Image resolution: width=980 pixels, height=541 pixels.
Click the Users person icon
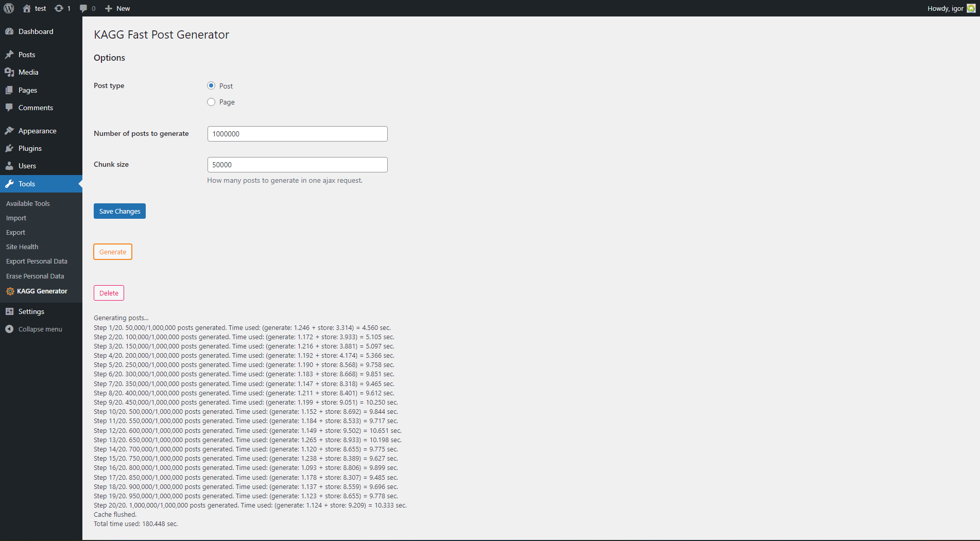[x=9, y=166]
